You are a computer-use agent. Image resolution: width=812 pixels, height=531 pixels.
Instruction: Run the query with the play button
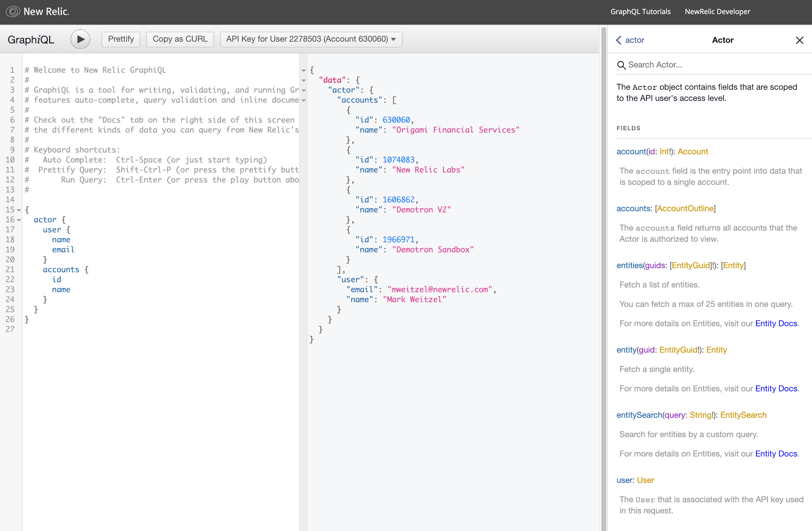(80, 39)
